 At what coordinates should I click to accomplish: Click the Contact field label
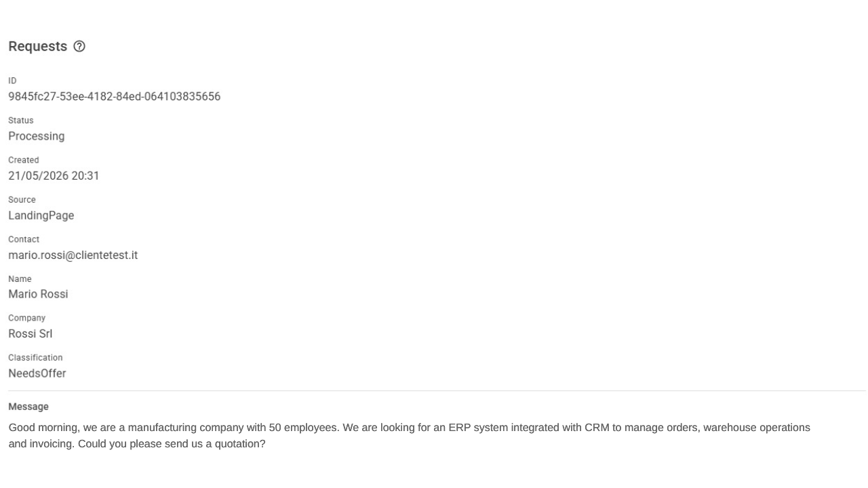tap(24, 239)
